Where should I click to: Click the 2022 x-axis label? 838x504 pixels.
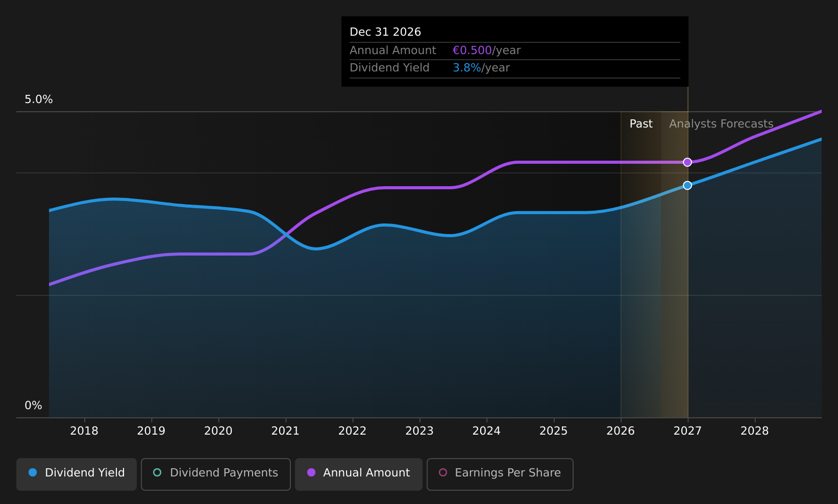pos(353,431)
